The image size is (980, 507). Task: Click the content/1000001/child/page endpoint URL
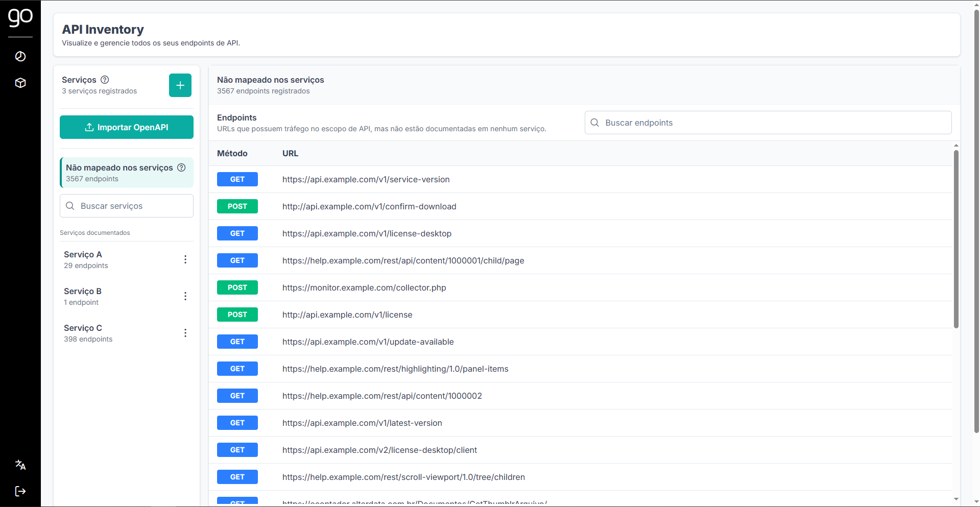[x=403, y=260]
